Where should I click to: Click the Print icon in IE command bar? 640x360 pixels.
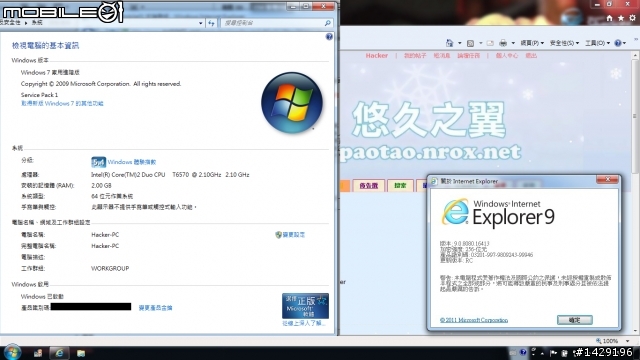503,43
